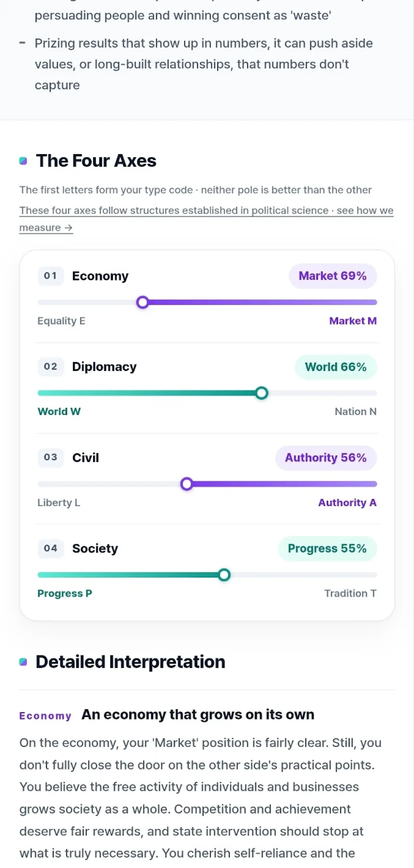Click the Market 69% pill
The height and width of the screenshot is (868, 414).
point(333,276)
